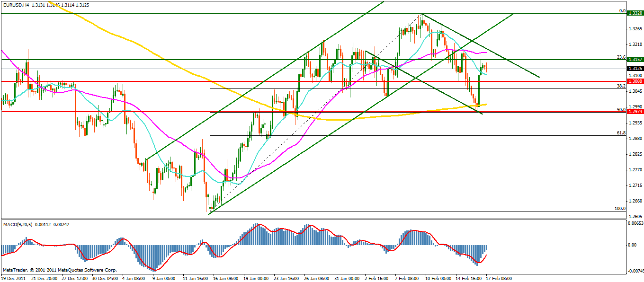Select the Fibonacci 38.2 level label
644x282 pixels.
coord(621,86)
